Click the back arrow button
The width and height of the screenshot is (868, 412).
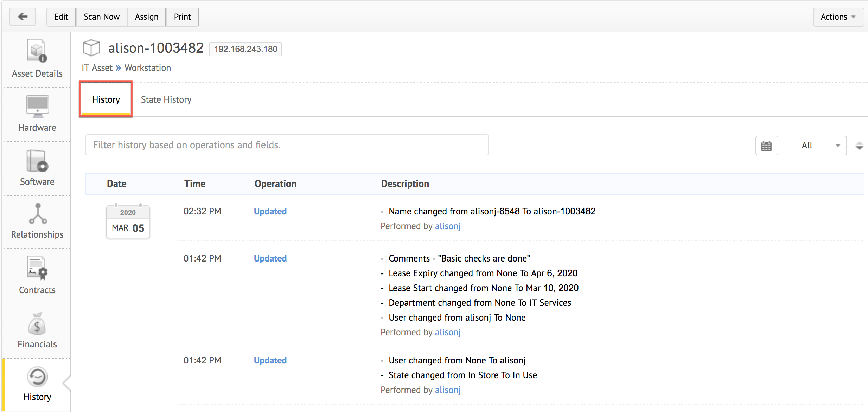[x=23, y=17]
